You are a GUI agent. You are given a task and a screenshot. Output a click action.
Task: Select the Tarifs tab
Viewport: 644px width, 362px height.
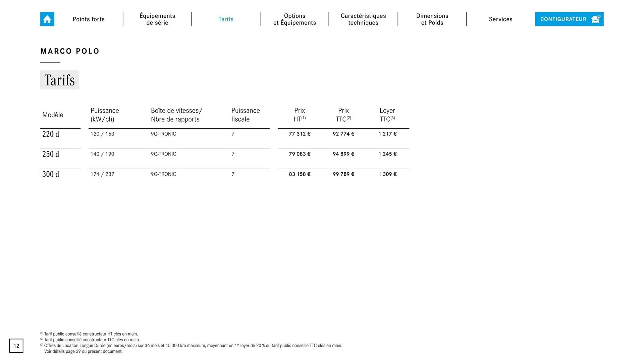click(226, 19)
